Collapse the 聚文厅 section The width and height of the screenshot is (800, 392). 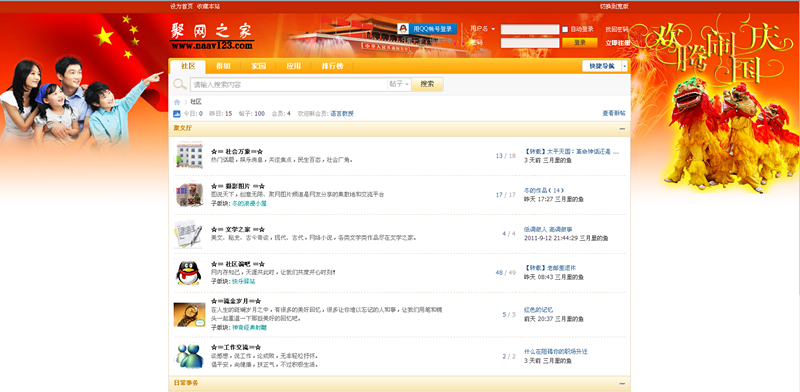pyautogui.click(x=622, y=129)
